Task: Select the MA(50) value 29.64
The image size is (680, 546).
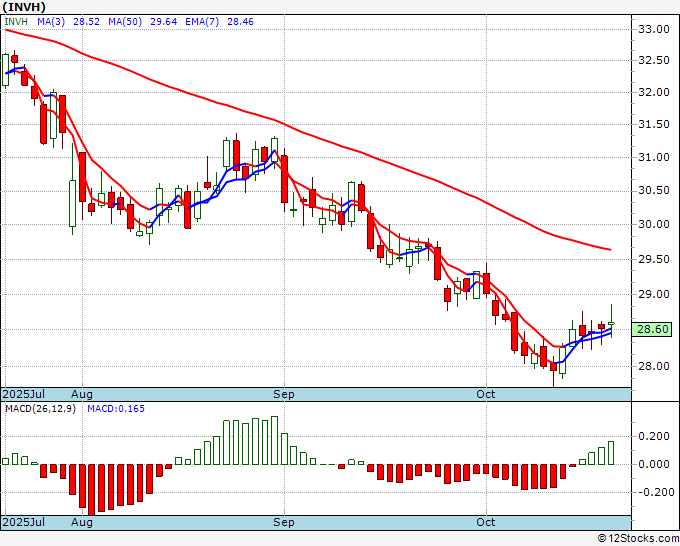Action: point(163,22)
